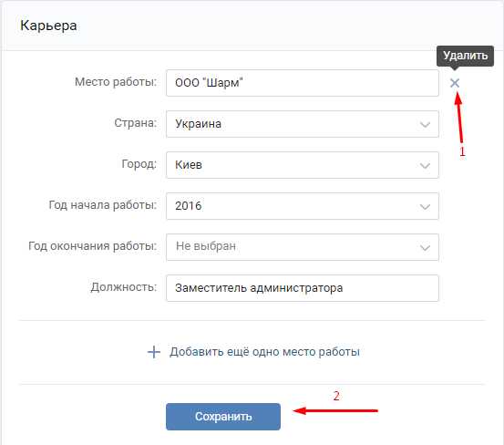Open the Год начала работы chevron arrow

point(425,206)
